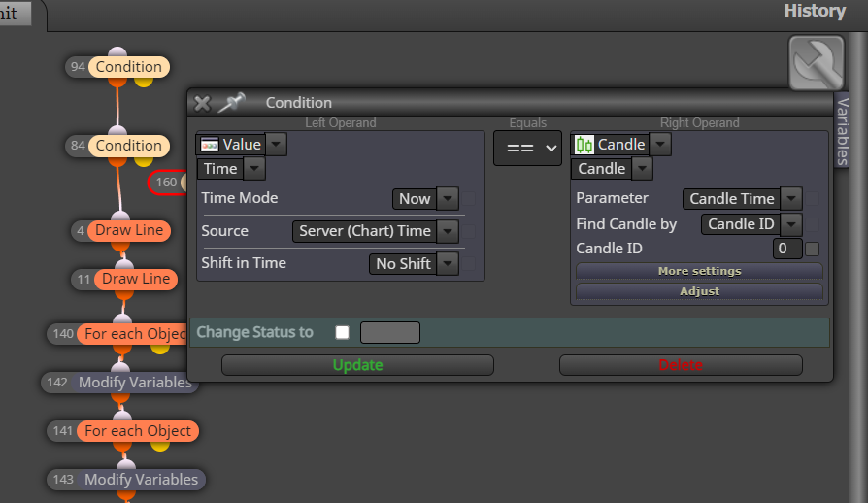868x503 pixels.
Task: Select For each Object block 141
Action: tap(137, 431)
